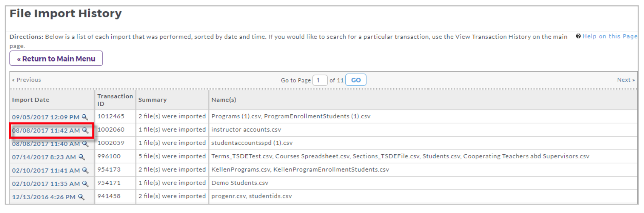Click magnifier icon beside 08/08/2017 11:42 AM
This screenshot has height=213, width=644.
coord(86,130)
